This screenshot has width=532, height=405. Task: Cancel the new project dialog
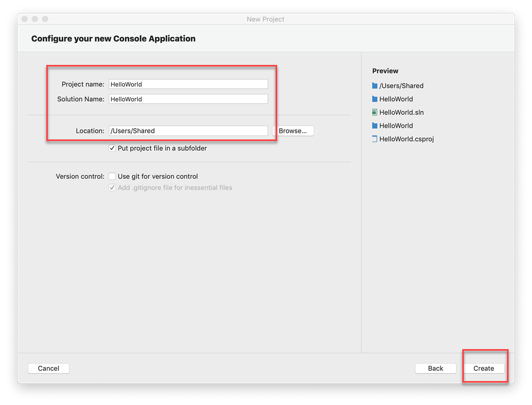coord(48,368)
